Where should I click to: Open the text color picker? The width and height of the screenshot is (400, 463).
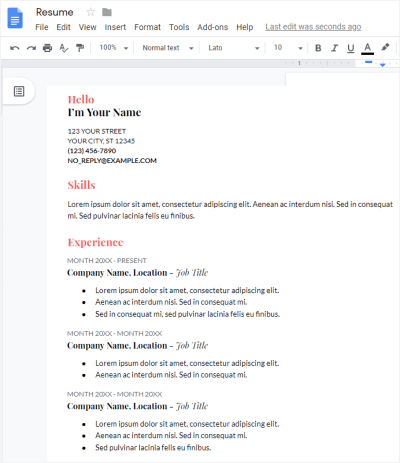367,48
